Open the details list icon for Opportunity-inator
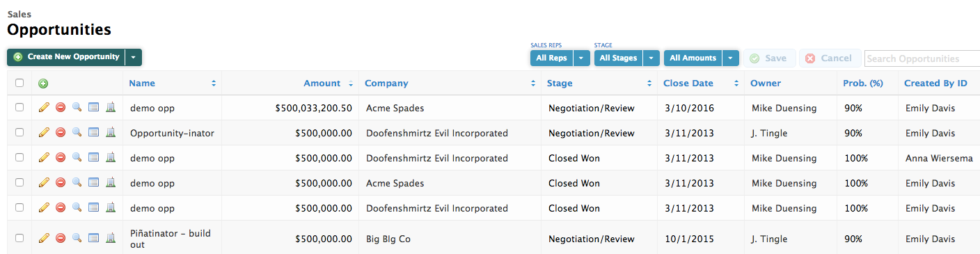The image size is (980, 254). [x=94, y=133]
